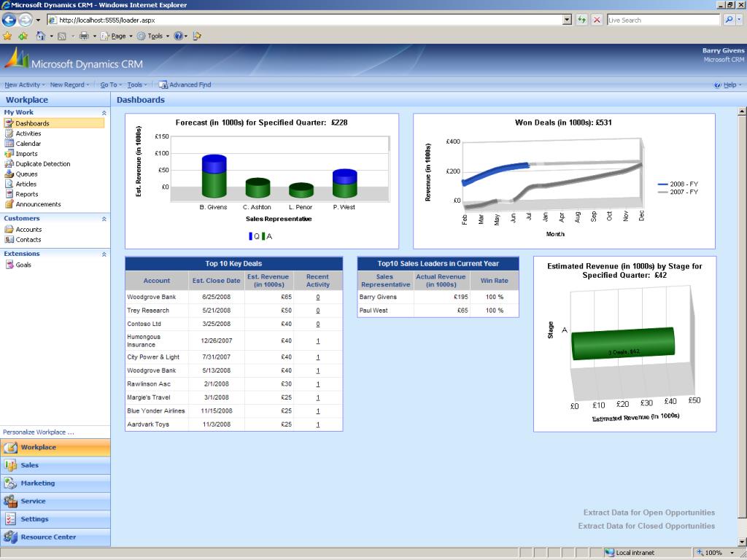This screenshot has width=747, height=560.
Task: Click the browser Forward button
Action: click(x=26, y=20)
